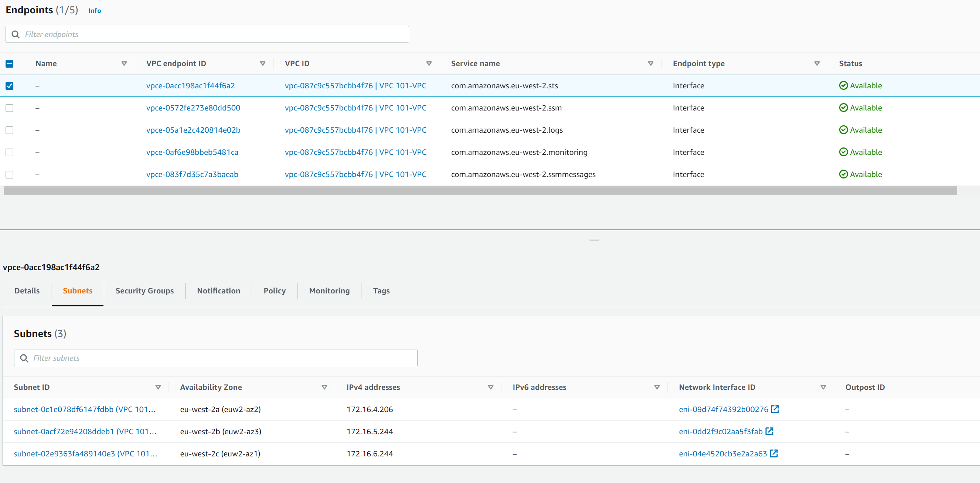Open the Policy tab
The image size is (980, 483).
point(275,290)
